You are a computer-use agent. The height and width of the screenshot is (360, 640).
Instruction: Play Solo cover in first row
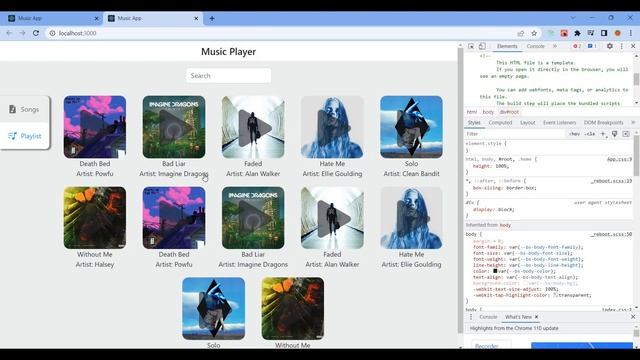click(x=411, y=127)
